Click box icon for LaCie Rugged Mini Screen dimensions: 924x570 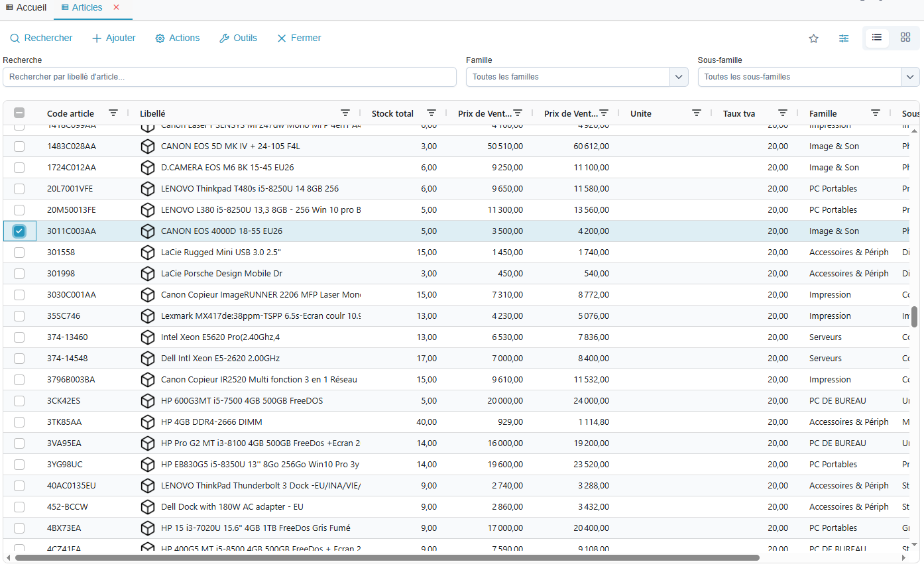(147, 253)
